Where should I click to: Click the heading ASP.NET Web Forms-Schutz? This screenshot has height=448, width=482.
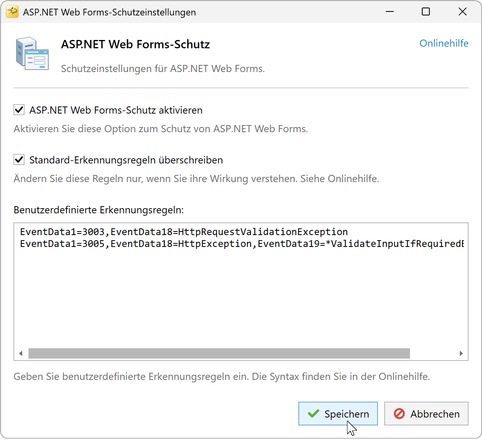coord(135,44)
